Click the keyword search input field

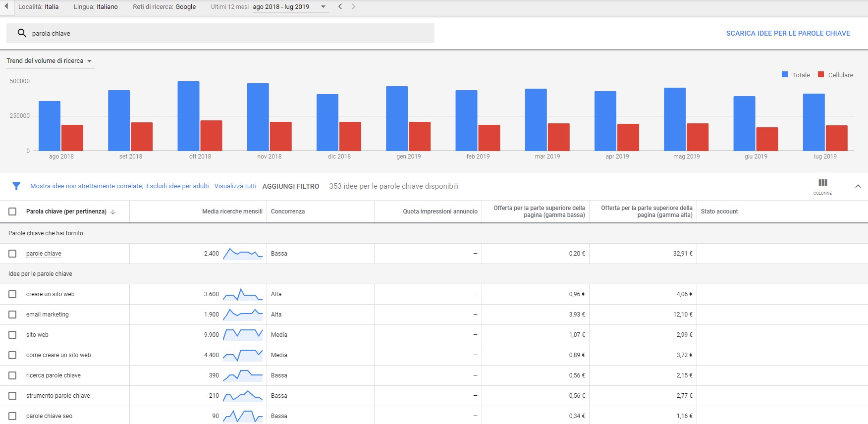(220, 33)
